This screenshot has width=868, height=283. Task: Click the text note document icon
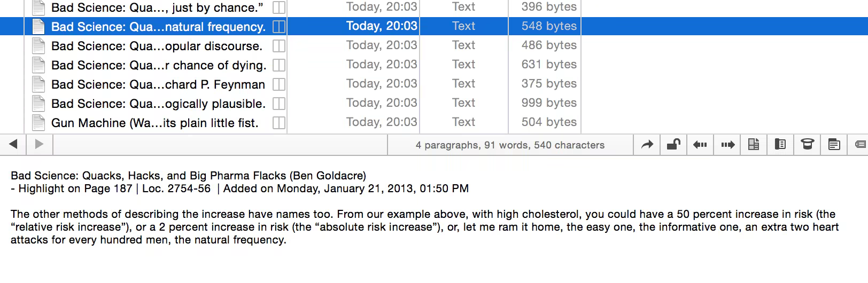pyautogui.click(x=834, y=144)
